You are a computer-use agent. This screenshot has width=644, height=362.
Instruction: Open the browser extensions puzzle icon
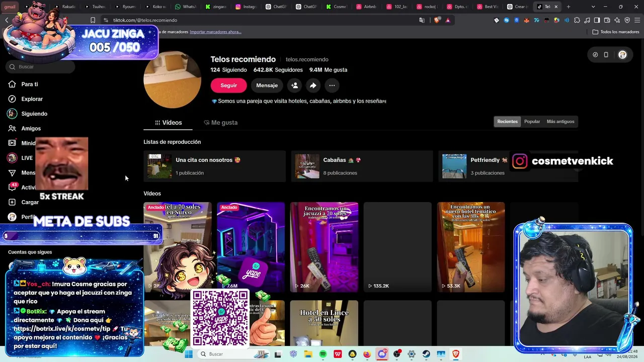[577, 20]
